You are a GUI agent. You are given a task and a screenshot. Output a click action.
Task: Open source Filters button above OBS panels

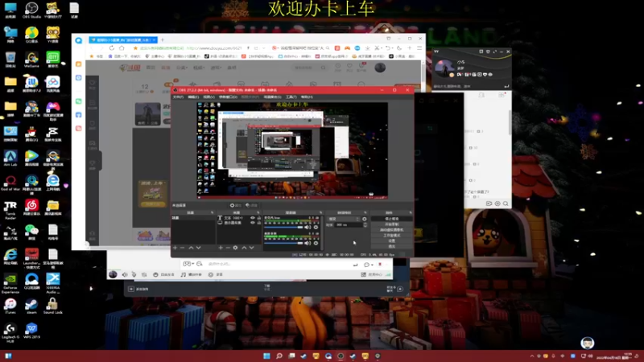point(251,205)
